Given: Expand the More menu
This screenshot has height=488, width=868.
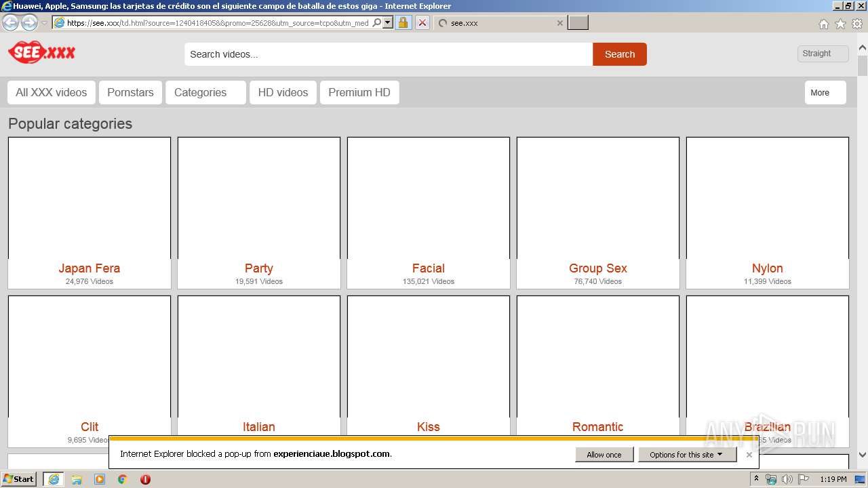Looking at the screenshot, I should click(825, 93).
